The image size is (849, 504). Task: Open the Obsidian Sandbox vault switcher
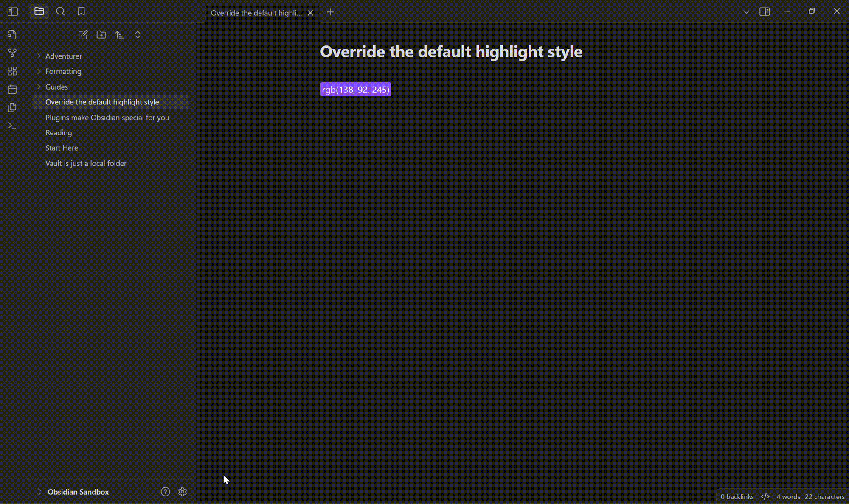[78, 492]
